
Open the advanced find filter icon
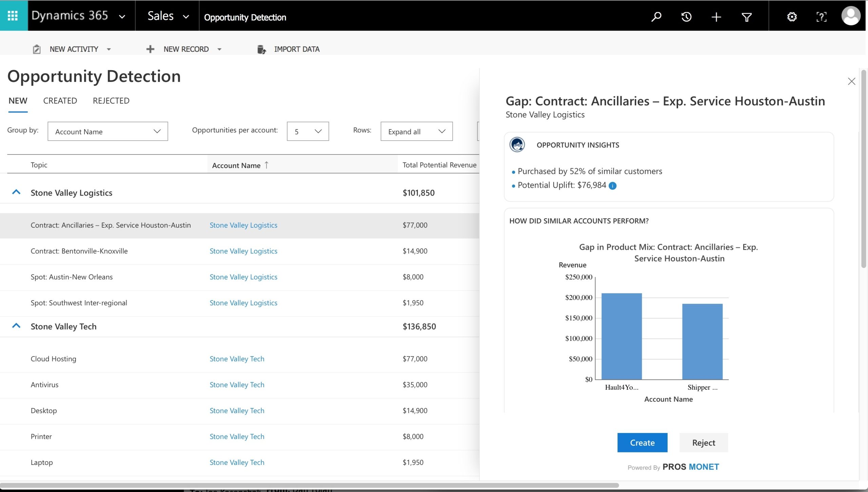click(x=747, y=17)
